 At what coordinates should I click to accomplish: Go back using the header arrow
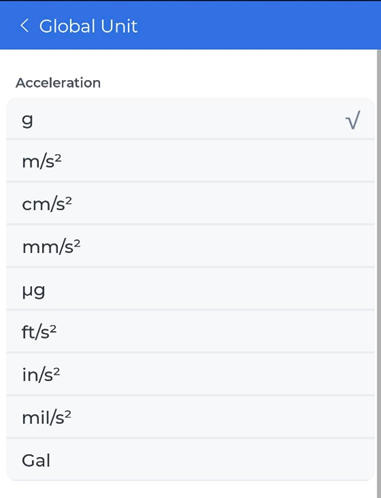[24, 26]
